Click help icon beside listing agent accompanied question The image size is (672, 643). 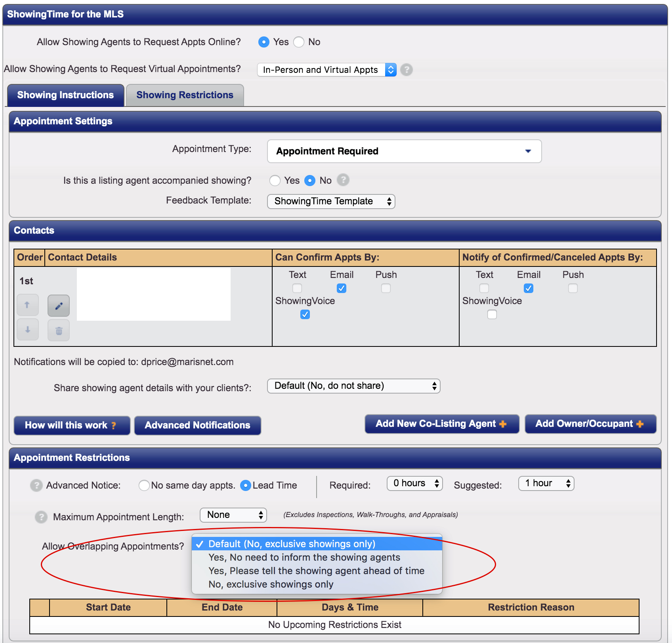click(x=343, y=180)
